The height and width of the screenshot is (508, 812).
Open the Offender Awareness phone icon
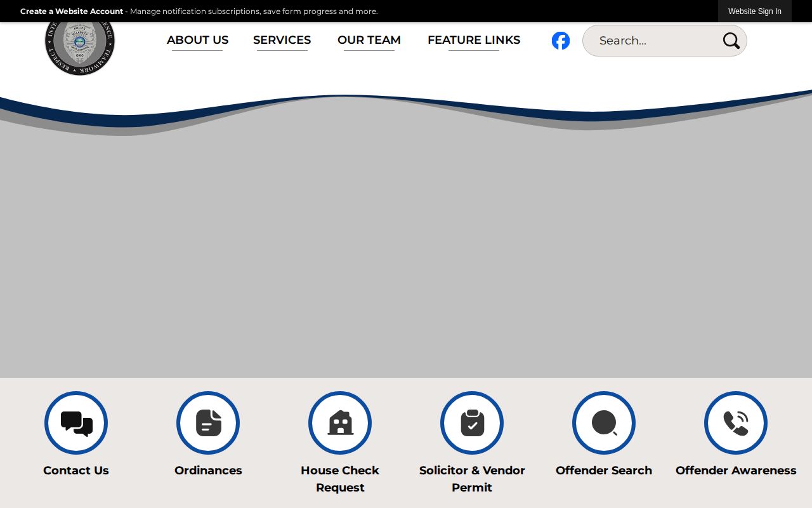(x=736, y=423)
